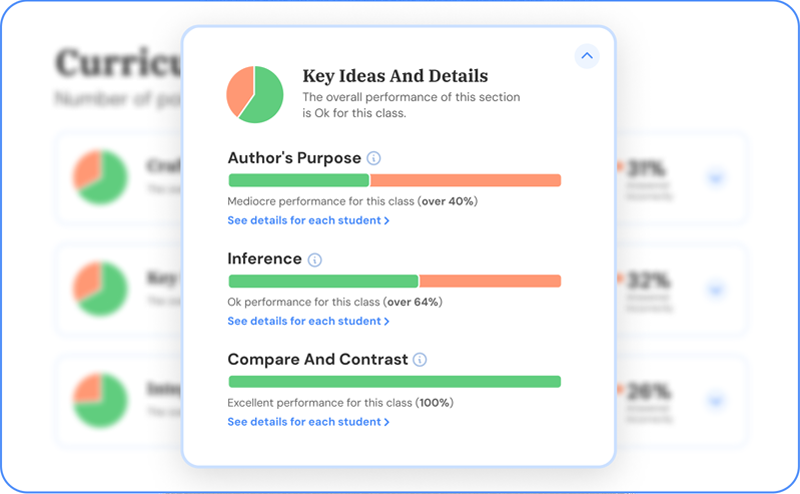Click the top blurred pie chart on left

pyautogui.click(x=100, y=177)
